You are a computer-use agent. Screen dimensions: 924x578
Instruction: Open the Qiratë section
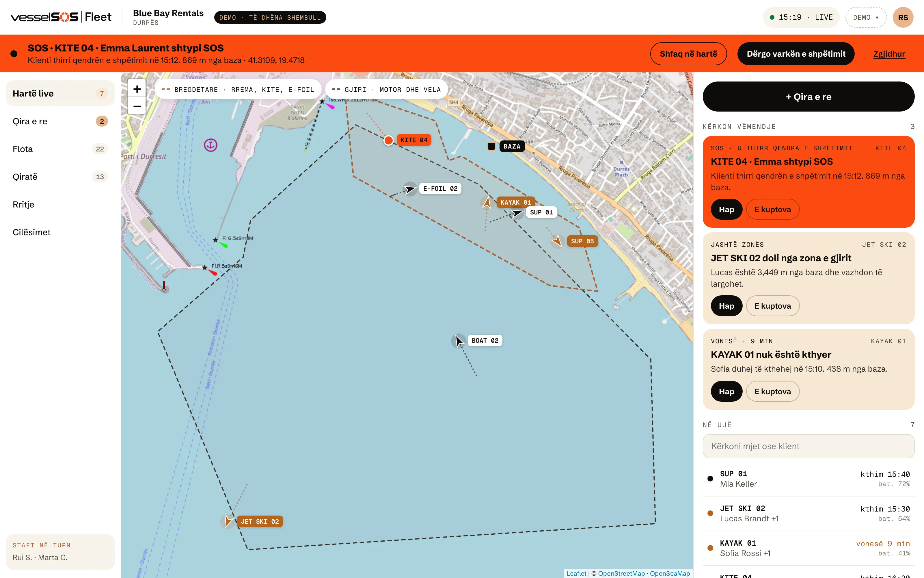pos(60,177)
